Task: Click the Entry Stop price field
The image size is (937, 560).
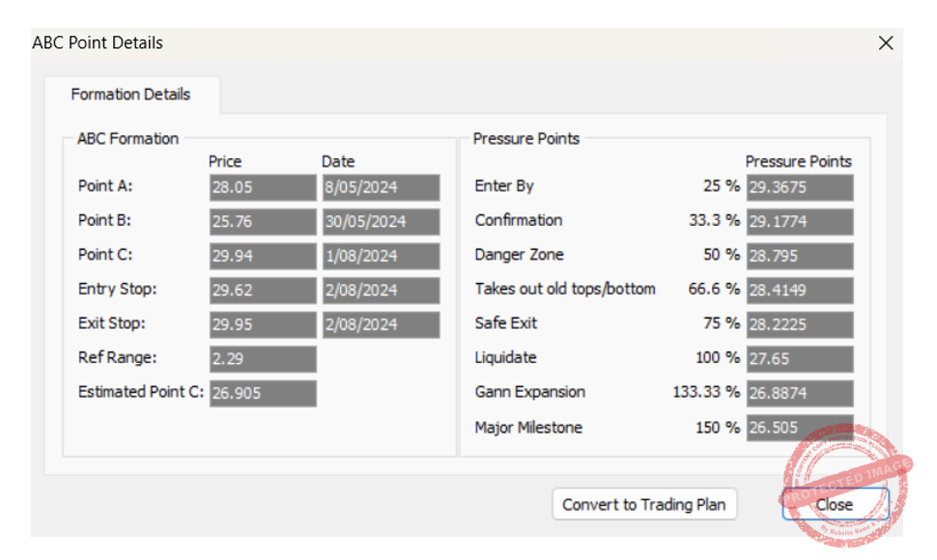Action: click(x=263, y=291)
